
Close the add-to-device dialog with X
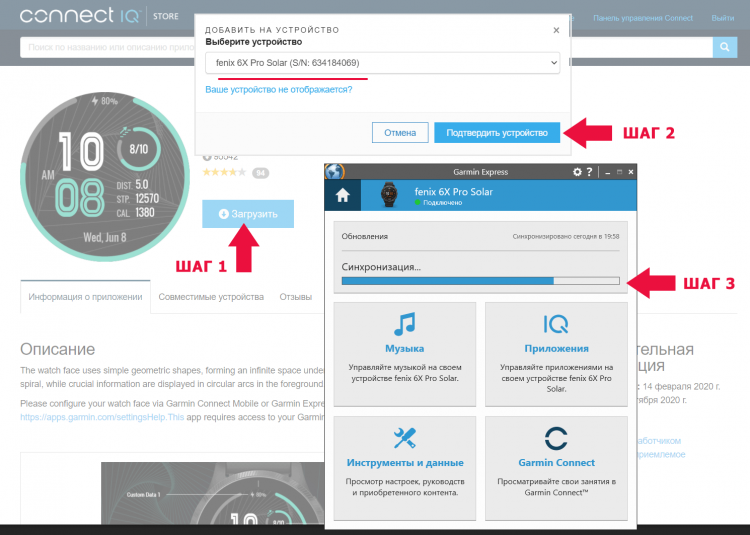(x=556, y=30)
